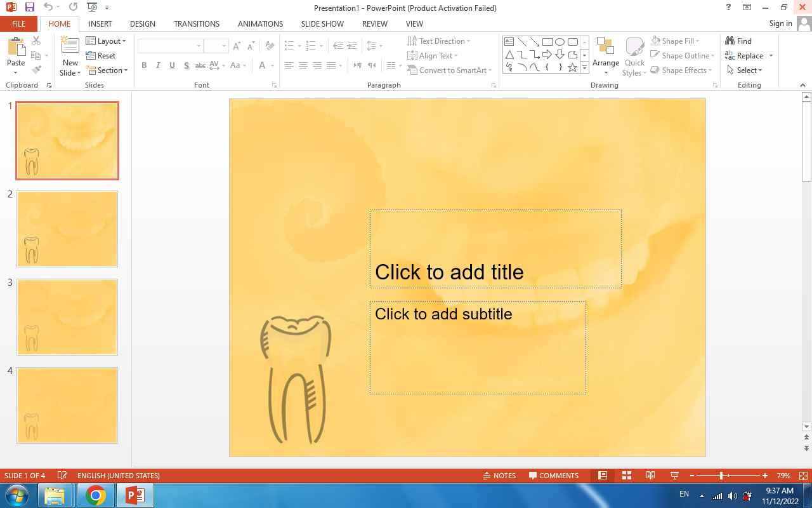Screen dimensions: 812x508
Task: Open Google Chrome from the taskbar
Action: click(x=96, y=495)
